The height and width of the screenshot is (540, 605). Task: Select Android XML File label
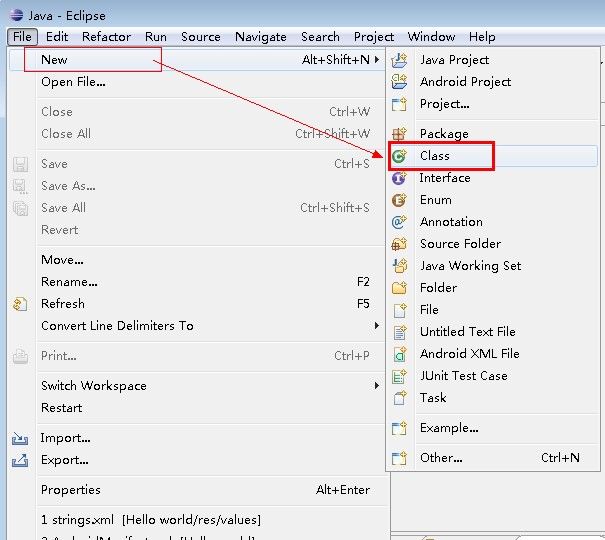(470, 354)
